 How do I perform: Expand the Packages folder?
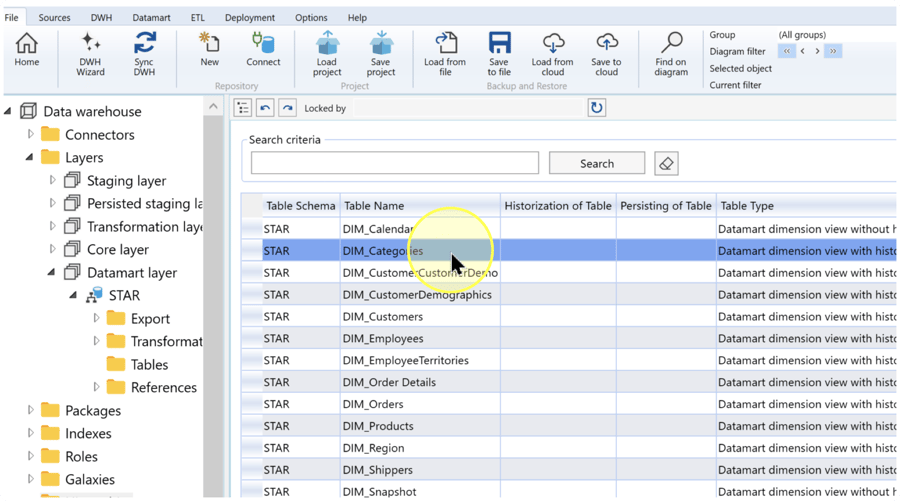(30, 409)
